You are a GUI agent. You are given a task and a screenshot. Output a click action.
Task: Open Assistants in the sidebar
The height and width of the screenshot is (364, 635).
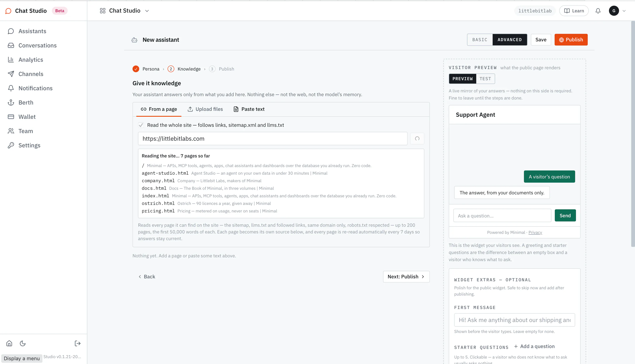point(27,31)
